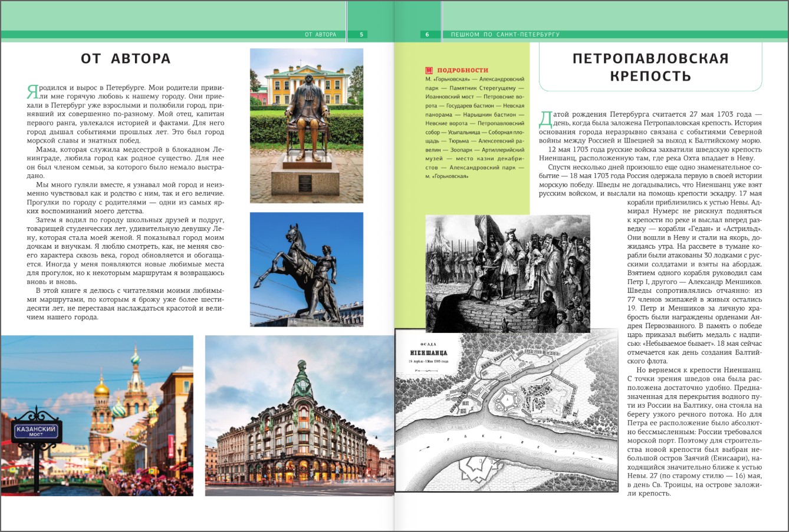Click the Осада Ниеншанца title on map
The height and width of the screenshot is (532, 789).
[421, 352]
